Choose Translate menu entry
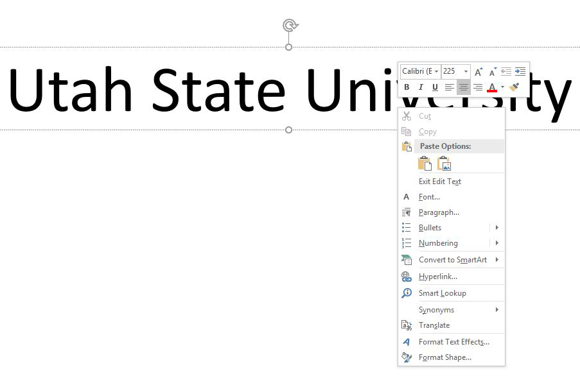The width and height of the screenshot is (580, 392). click(452, 325)
